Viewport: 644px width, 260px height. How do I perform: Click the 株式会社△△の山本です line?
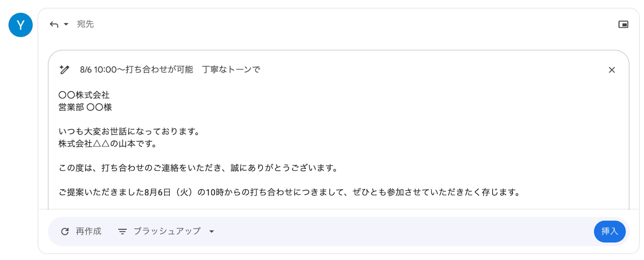(107, 144)
